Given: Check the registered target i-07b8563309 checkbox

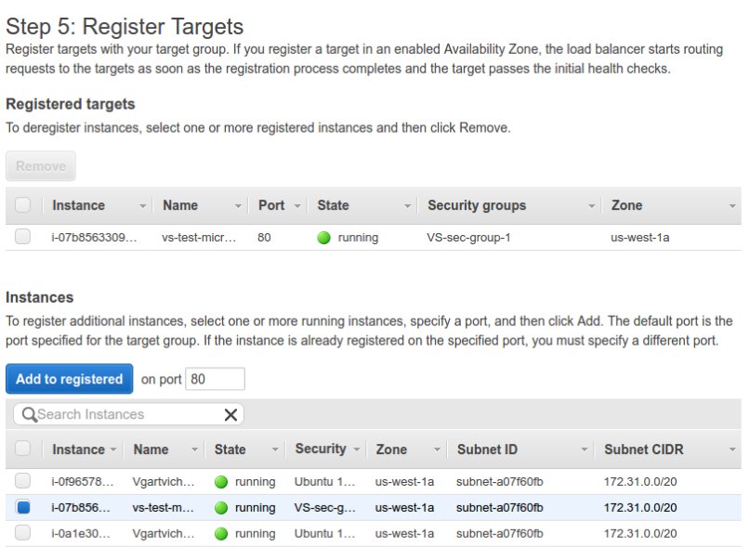Looking at the screenshot, I should tap(23, 237).
